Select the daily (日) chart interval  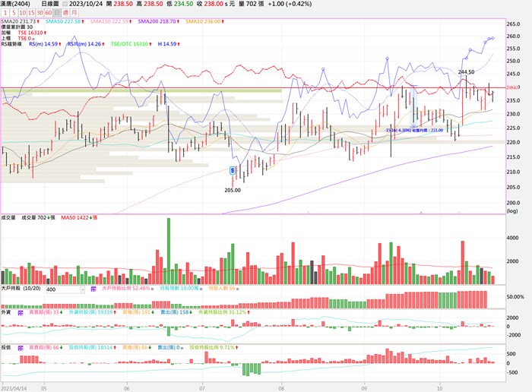59,13
